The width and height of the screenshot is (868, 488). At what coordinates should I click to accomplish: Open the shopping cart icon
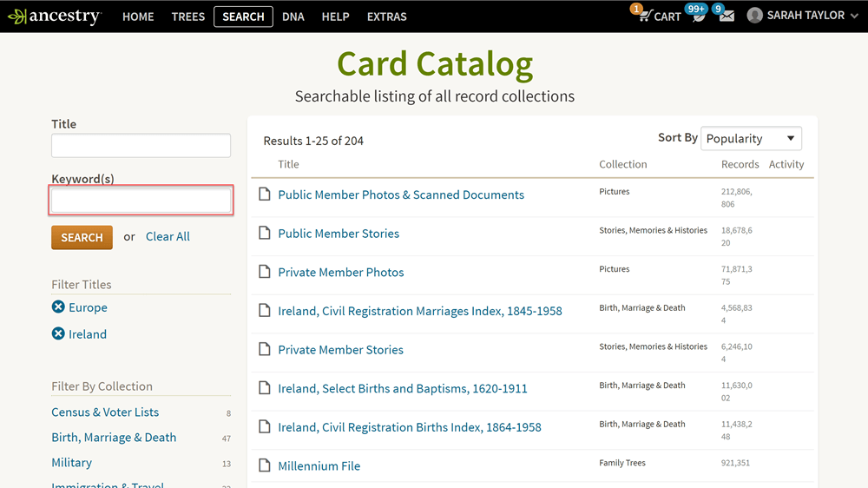pyautogui.click(x=644, y=16)
